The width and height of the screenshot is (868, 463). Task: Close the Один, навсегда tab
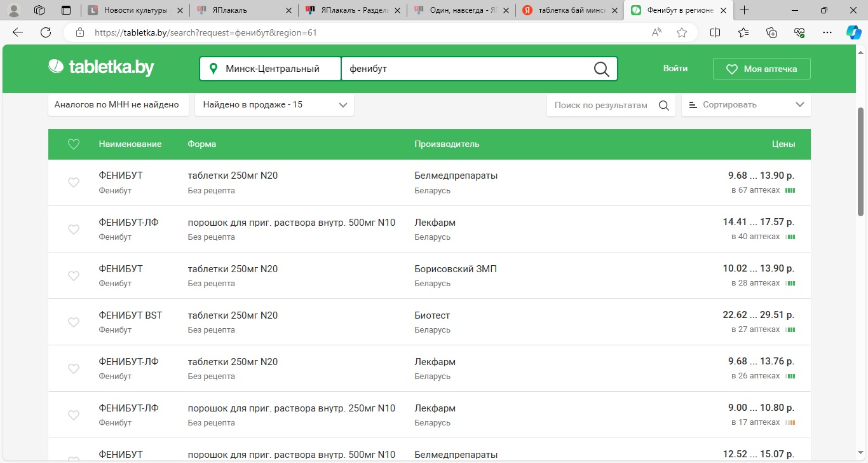(x=506, y=10)
